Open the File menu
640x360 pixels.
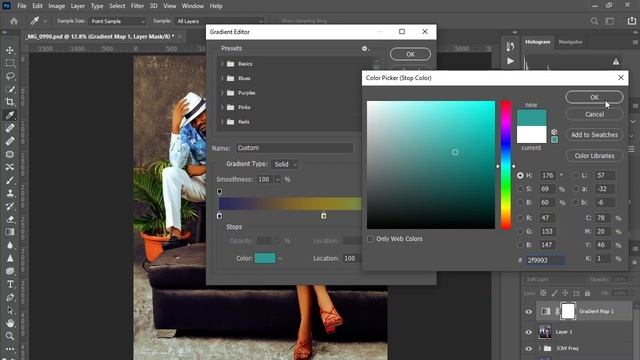point(22,6)
